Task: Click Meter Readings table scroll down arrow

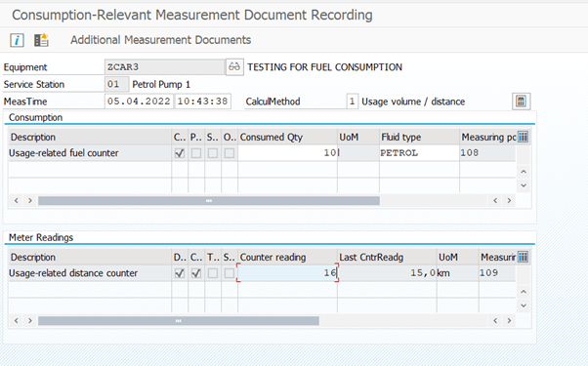Action: coord(524,305)
